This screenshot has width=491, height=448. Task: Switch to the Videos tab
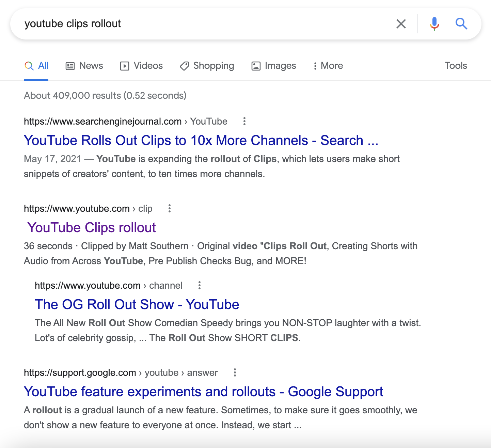[x=141, y=66]
